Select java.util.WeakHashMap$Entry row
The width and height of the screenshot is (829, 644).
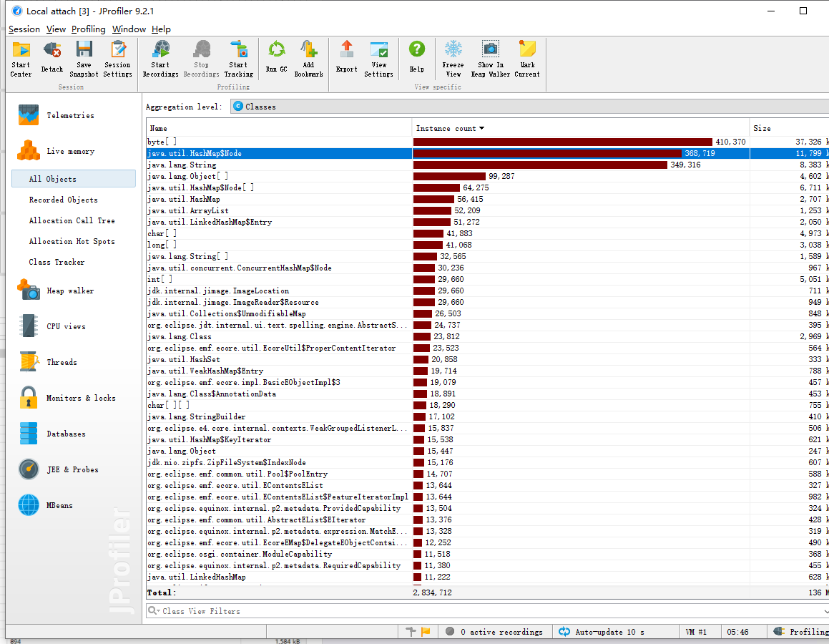[488, 371]
